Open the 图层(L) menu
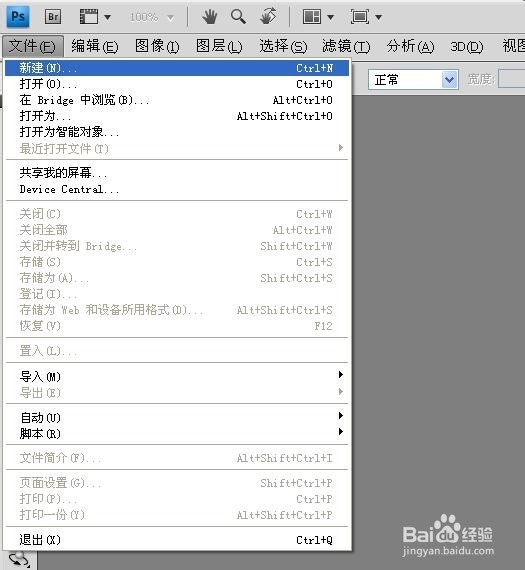The height and width of the screenshot is (570, 525). click(219, 46)
